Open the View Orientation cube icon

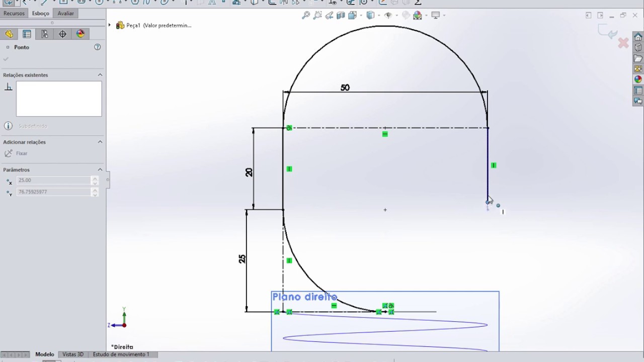click(352, 15)
